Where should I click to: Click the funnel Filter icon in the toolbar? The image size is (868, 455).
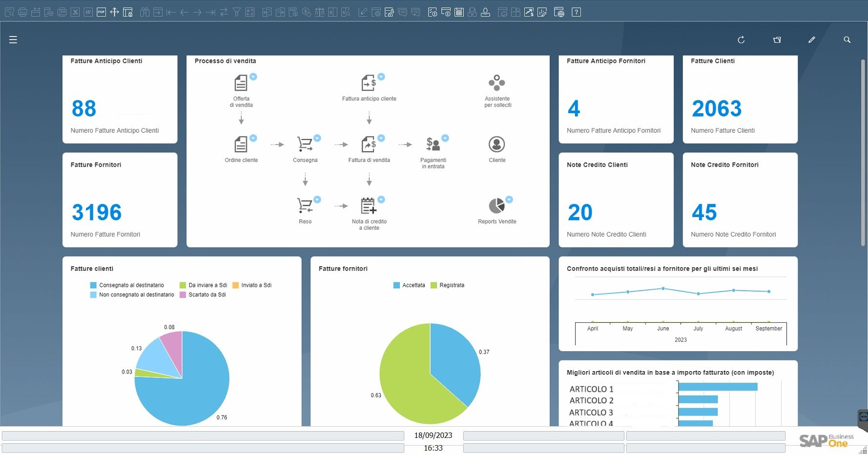237,12
